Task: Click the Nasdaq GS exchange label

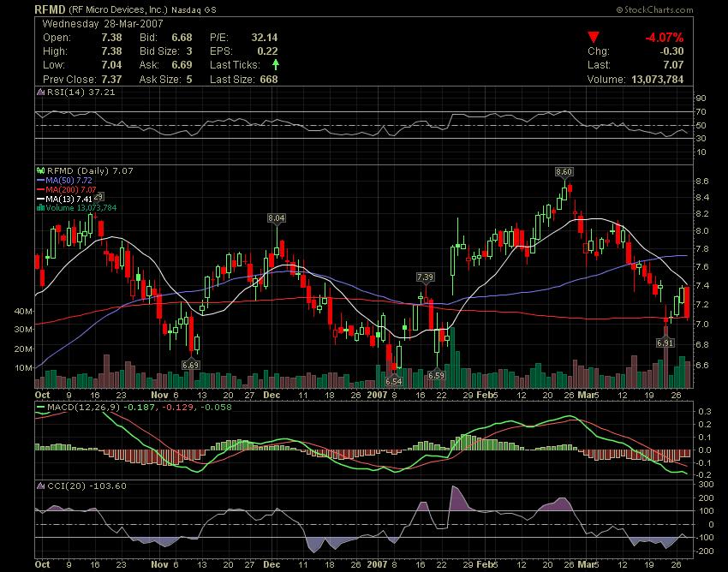Action: click(x=194, y=9)
